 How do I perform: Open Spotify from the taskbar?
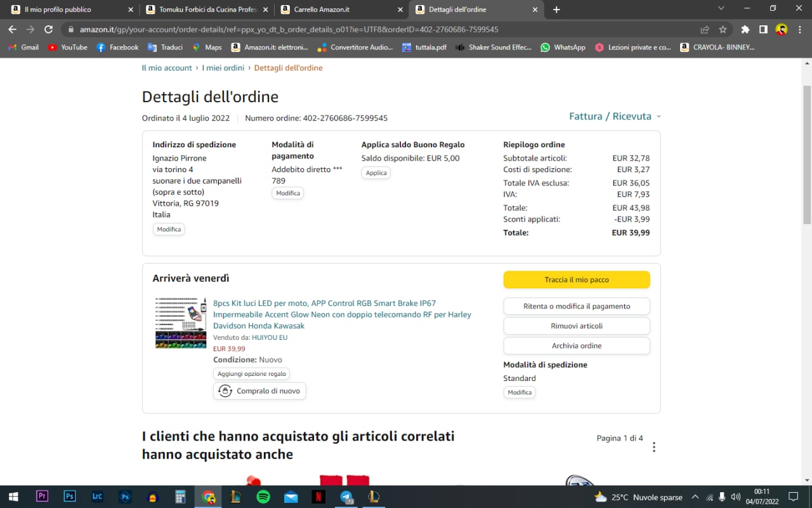[x=263, y=497]
